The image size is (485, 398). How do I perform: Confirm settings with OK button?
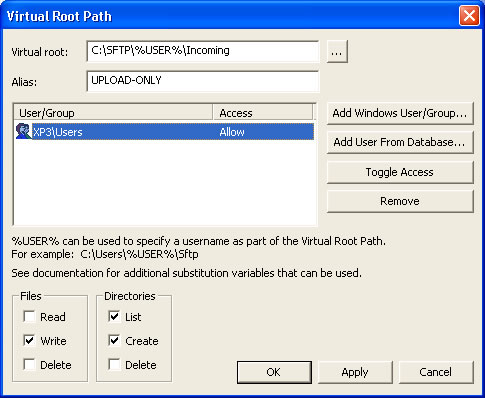pyautogui.click(x=274, y=372)
